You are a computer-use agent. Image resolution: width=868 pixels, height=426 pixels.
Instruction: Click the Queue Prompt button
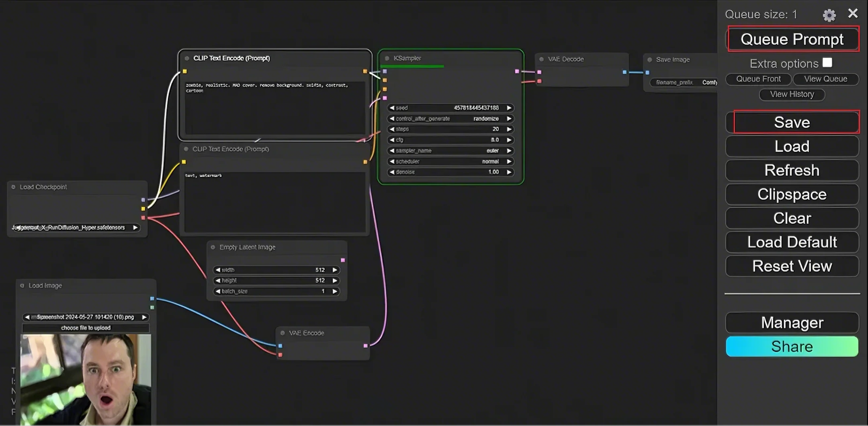click(x=792, y=39)
